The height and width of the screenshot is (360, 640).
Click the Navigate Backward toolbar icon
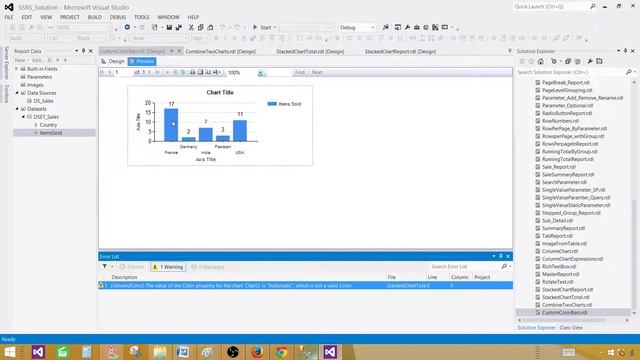tap(127, 27)
